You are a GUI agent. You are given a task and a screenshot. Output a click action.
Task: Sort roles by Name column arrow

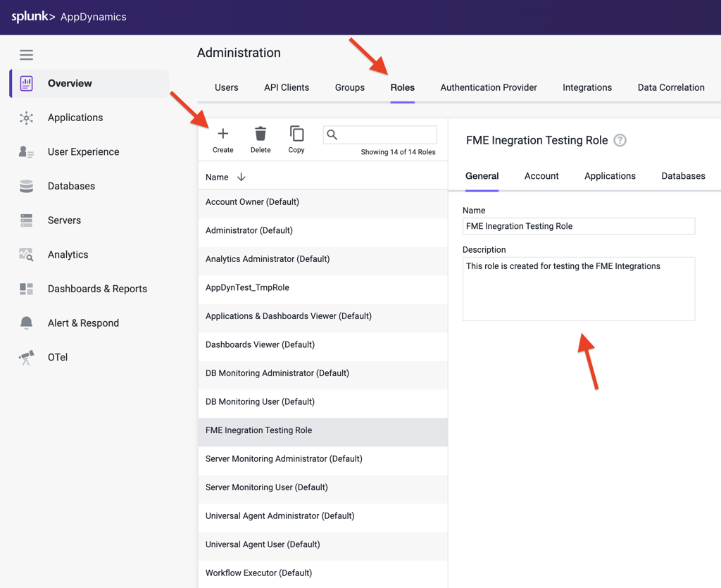coord(242,177)
